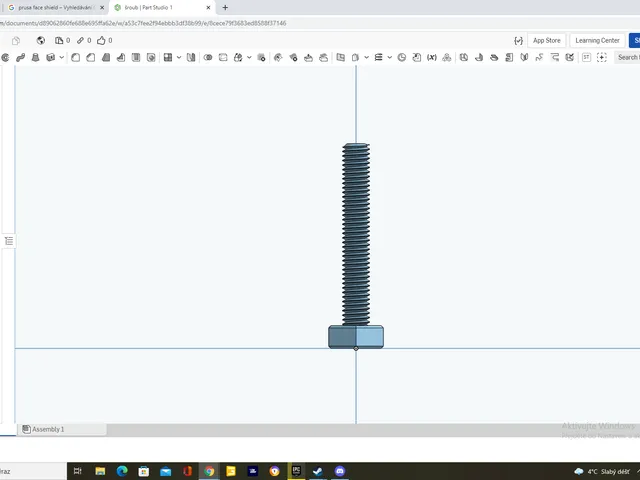The height and width of the screenshot is (480, 640).
Task: Open the custom features ST icon
Action: (587, 58)
